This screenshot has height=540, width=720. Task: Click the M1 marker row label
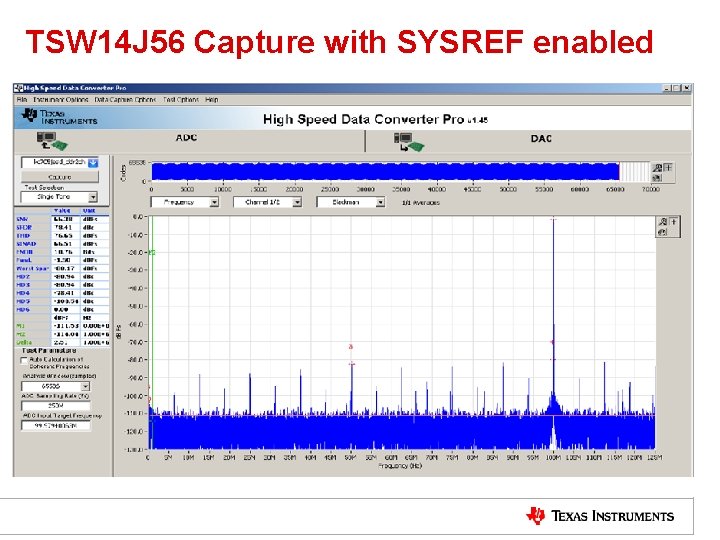click(x=21, y=326)
